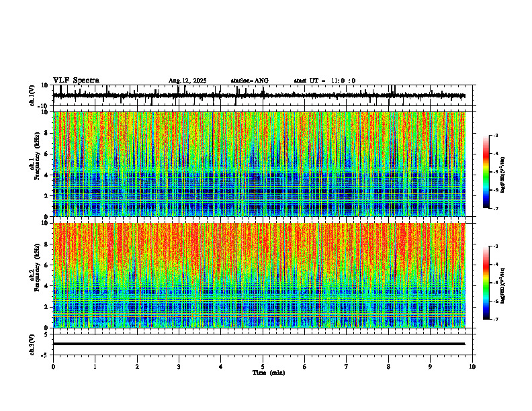Click the "-5" tick on the ch.3(V) axis
532x411 pixels.
[x=45, y=355]
